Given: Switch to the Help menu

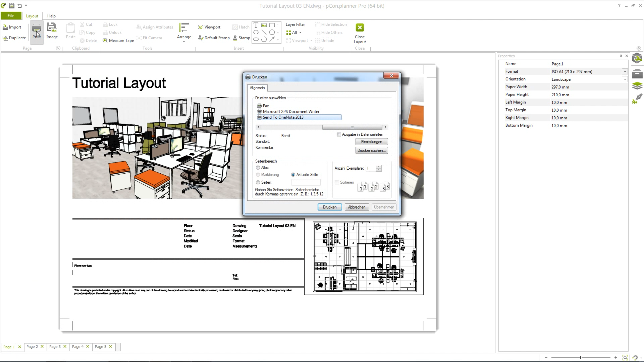Looking at the screenshot, I should [x=51, y=16].
